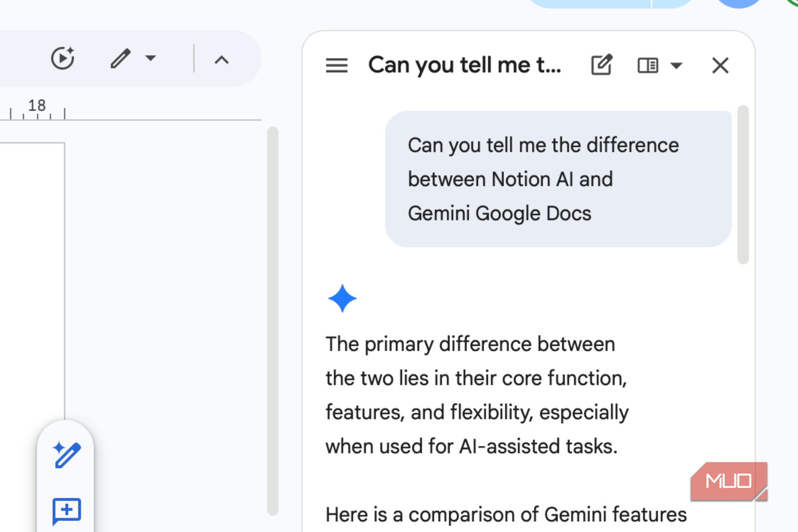
Task: Open the Gemini panel hamburger menu
Action: click(x=337, y=65)
